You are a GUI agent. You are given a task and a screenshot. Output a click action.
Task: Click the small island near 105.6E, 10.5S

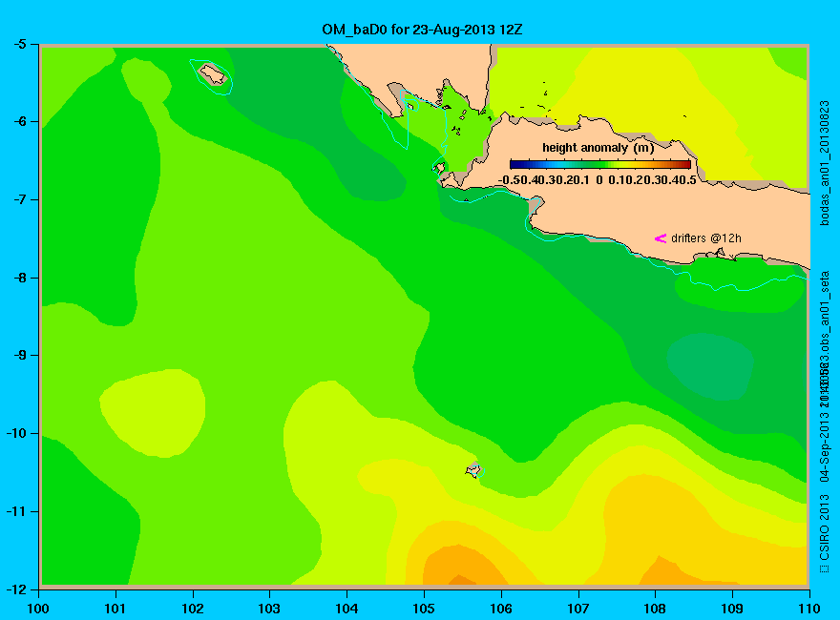[473, 469]
